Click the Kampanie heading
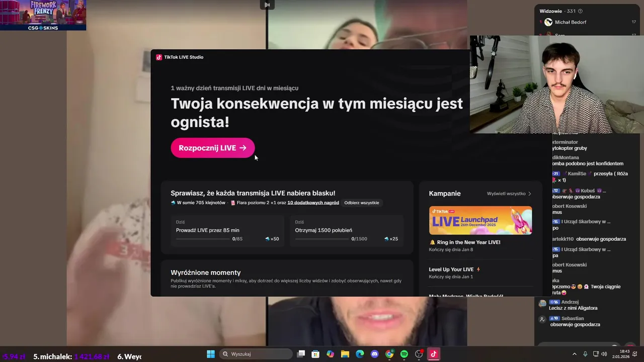 (445, 194)
